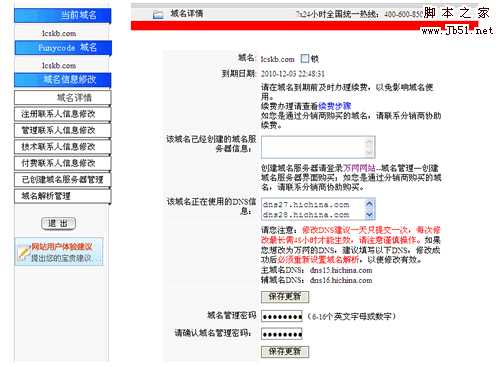Open 付费联系人信息修改 menu item
The width and height of the screenshot is (500, 367).
(x=63, y=163)
